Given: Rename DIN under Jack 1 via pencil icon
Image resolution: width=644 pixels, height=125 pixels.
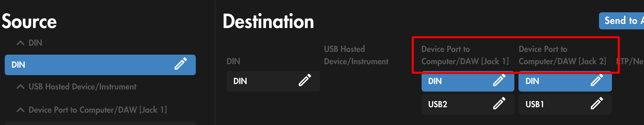Looking at the screenshot, I should [x=499, y=80].
